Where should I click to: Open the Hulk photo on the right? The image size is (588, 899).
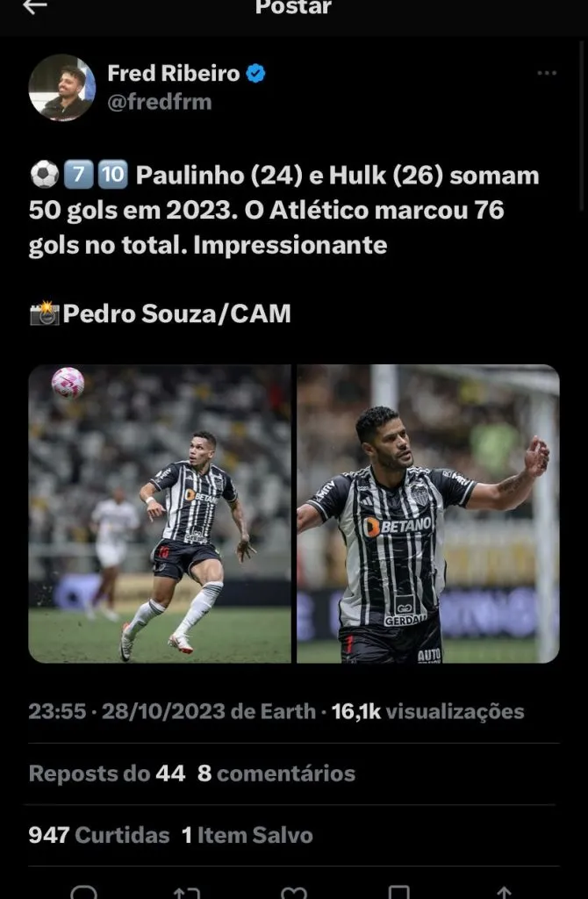(x=428, y=514)
